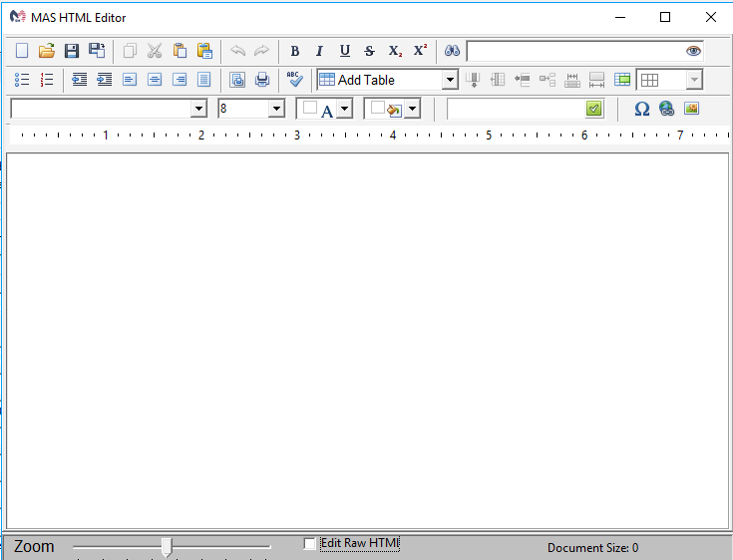Viewport: 733px width, 560px height.
Task: Save document with floppy disk icon
Action: tap(72, 51)
